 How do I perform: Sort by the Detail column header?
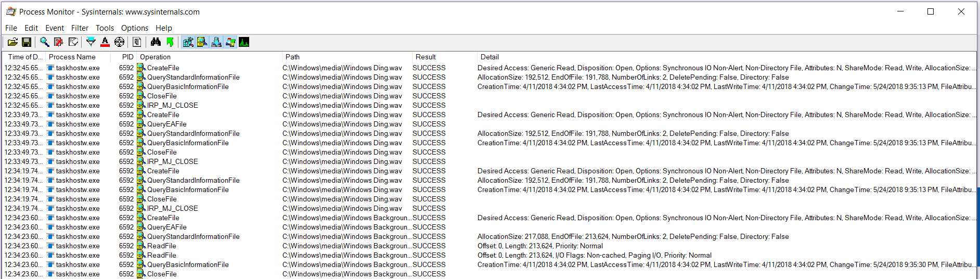click(x=726, y=57)
